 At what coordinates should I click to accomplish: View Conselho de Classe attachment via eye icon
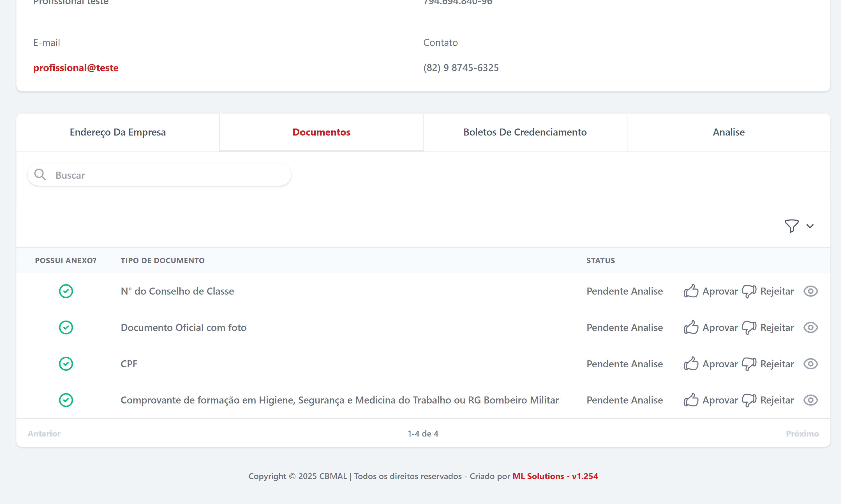coord(810,291)
